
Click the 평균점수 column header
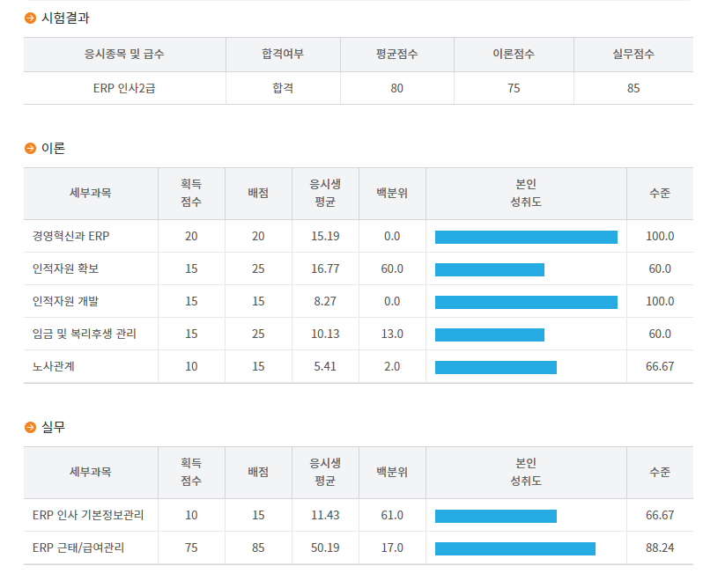coord(396,55)
